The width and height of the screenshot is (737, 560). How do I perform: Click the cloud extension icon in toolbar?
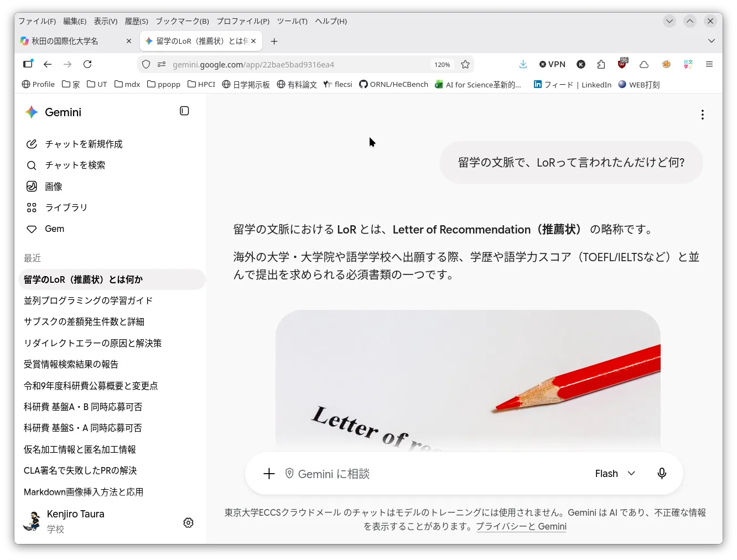pyautogui.click(x=644, y=64)
